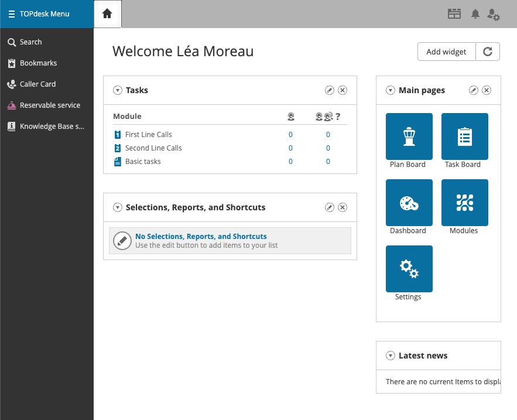Viewport: 517px width, 420px height.
Task: Click the First Line Calls icon
Action: pyautogui.click(x=117, y=135)
